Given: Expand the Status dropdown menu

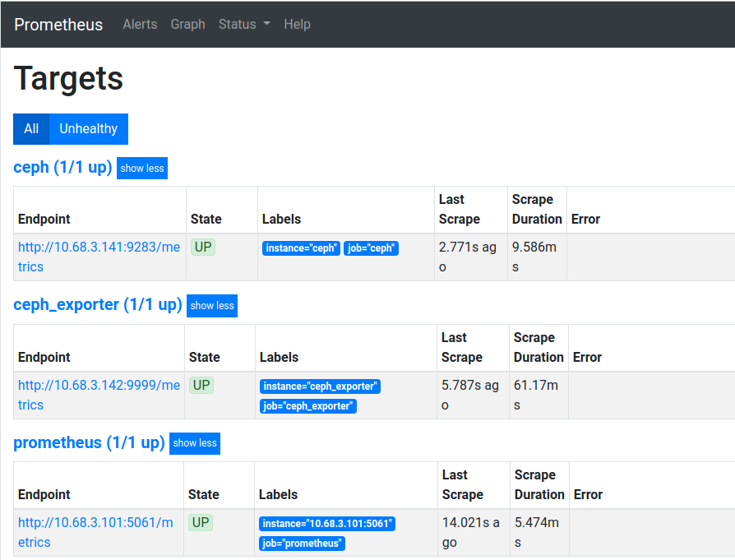Looking at the screenshot, I should point(244,25).
